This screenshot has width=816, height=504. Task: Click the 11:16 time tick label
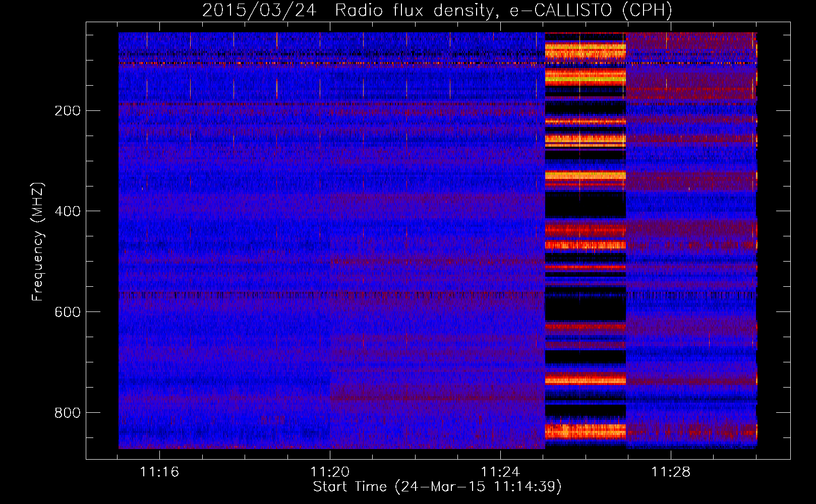coord(159,472)
